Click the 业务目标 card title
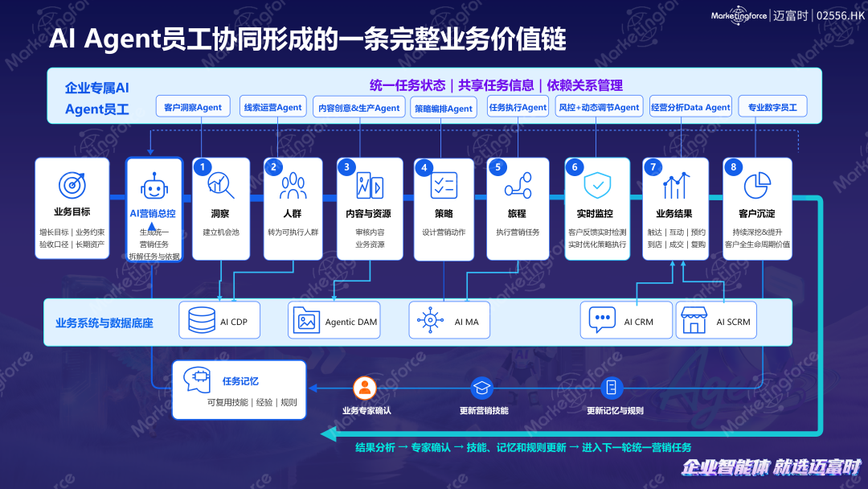Viewport: 868px width, 489px height. click(x=72, y=212)
